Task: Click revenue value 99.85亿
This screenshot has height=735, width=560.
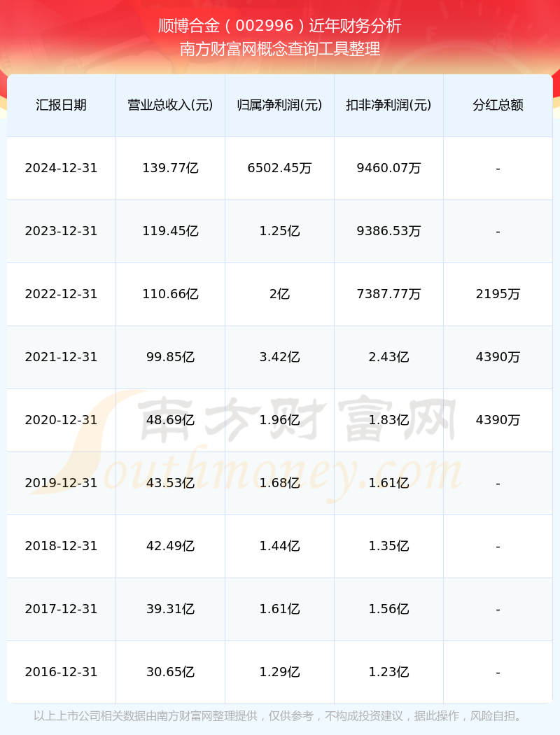Action: pos(171,357)
